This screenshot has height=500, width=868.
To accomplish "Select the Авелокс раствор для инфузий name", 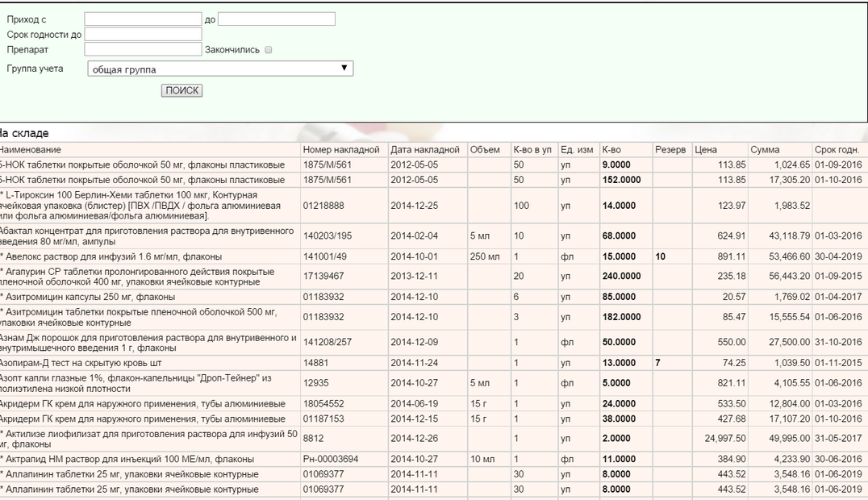I will coord(111,256).
